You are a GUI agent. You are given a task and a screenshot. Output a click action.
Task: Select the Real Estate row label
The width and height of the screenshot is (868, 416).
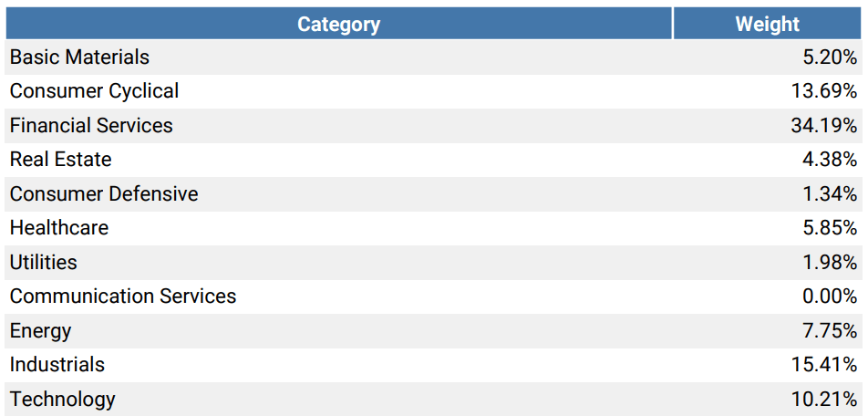[x=60, y=160]
